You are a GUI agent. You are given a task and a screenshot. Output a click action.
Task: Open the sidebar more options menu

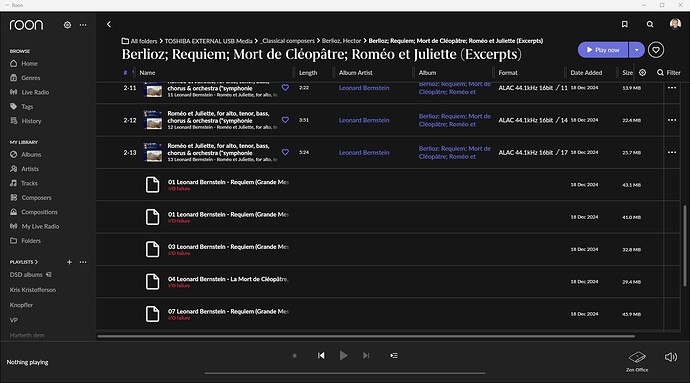click(83, 25)
